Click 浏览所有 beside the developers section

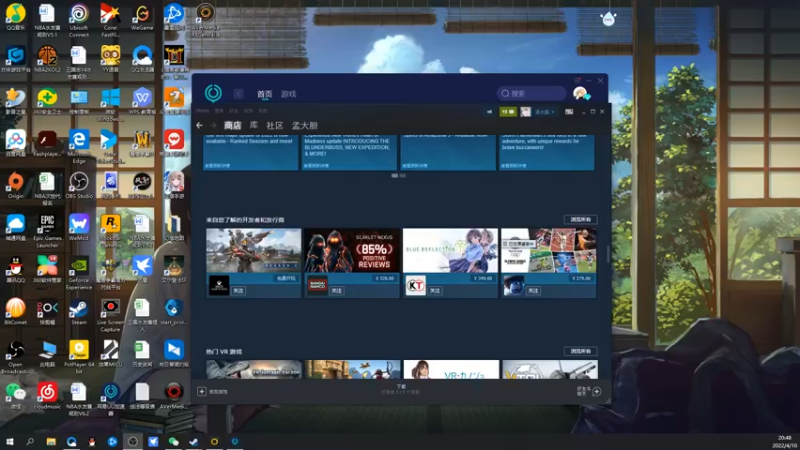pos(581,219)
